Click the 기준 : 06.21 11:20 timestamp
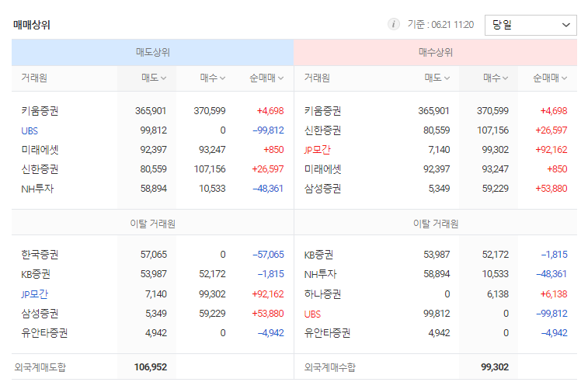This screenshot has height=389, width=588. tap(441, 25)
